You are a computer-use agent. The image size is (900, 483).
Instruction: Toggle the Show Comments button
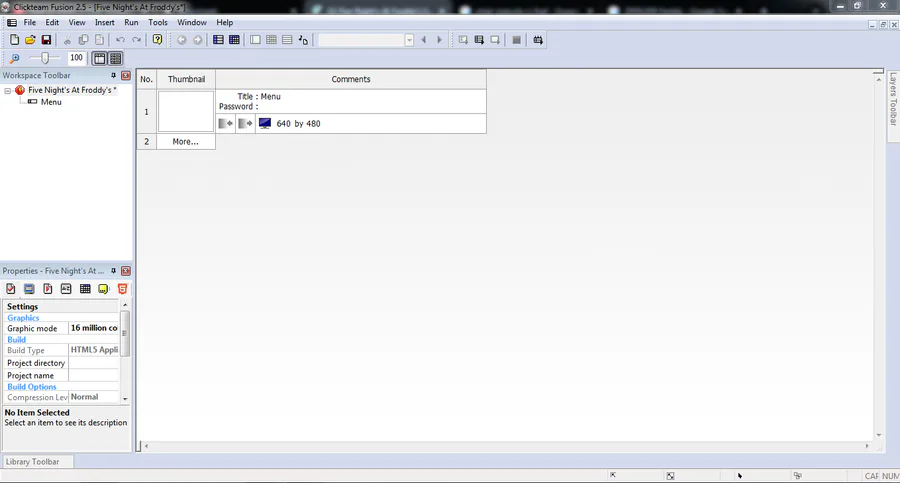[115, 58]
